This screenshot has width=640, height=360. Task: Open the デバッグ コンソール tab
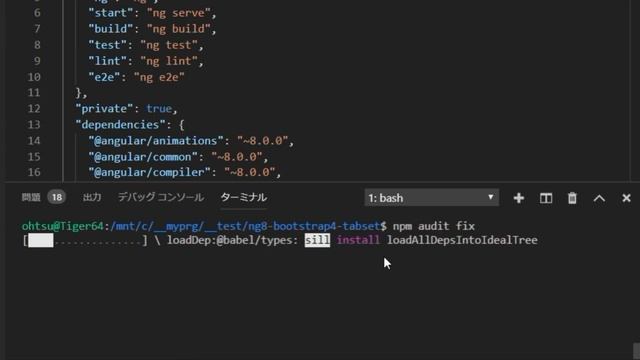tap(161, 198)
